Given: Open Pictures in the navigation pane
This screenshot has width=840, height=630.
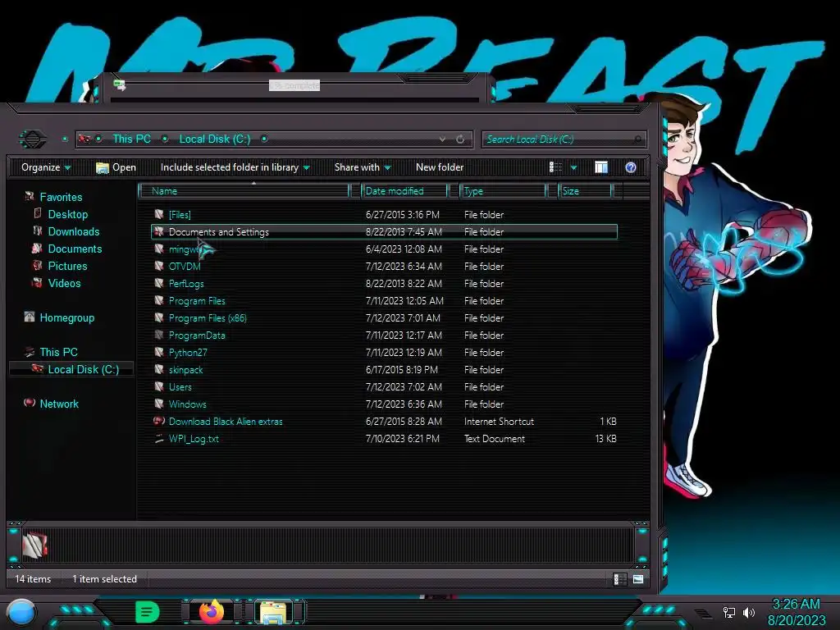Looking at the screenshot, I should [67, 266].
